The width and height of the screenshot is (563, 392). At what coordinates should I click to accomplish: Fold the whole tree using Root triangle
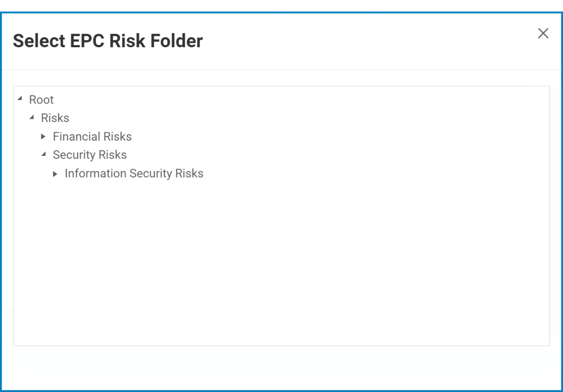pyautogui.click(x=20, y=100)
